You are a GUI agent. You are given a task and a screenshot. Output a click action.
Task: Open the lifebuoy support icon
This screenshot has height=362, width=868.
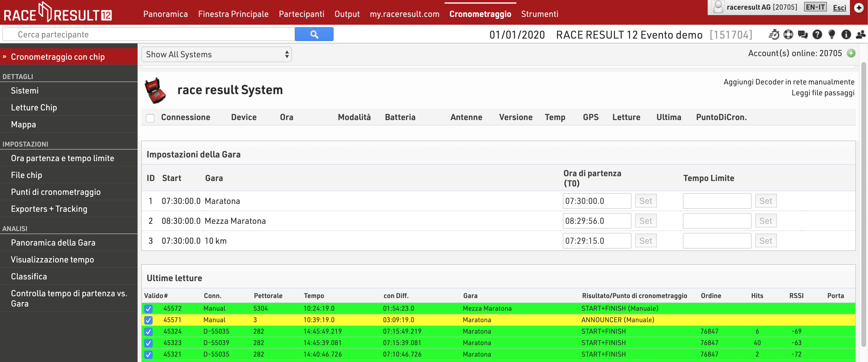(x=788, y=34)
